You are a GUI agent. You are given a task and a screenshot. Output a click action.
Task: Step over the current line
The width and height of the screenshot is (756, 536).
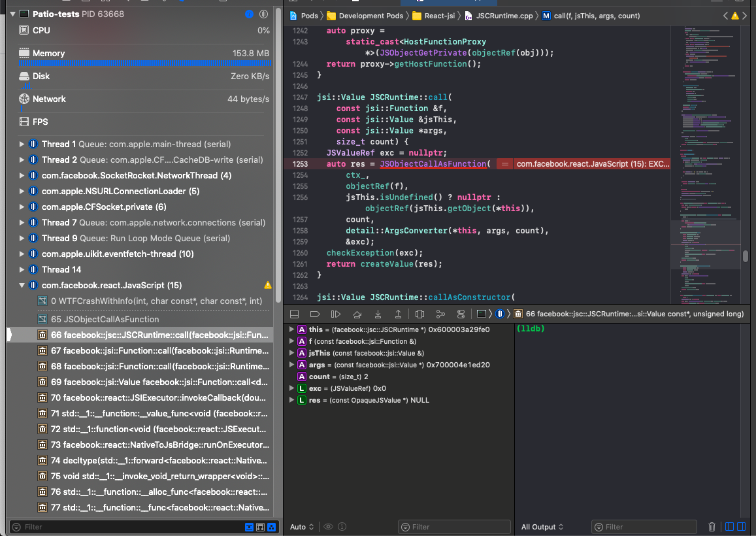click(357, 314)
